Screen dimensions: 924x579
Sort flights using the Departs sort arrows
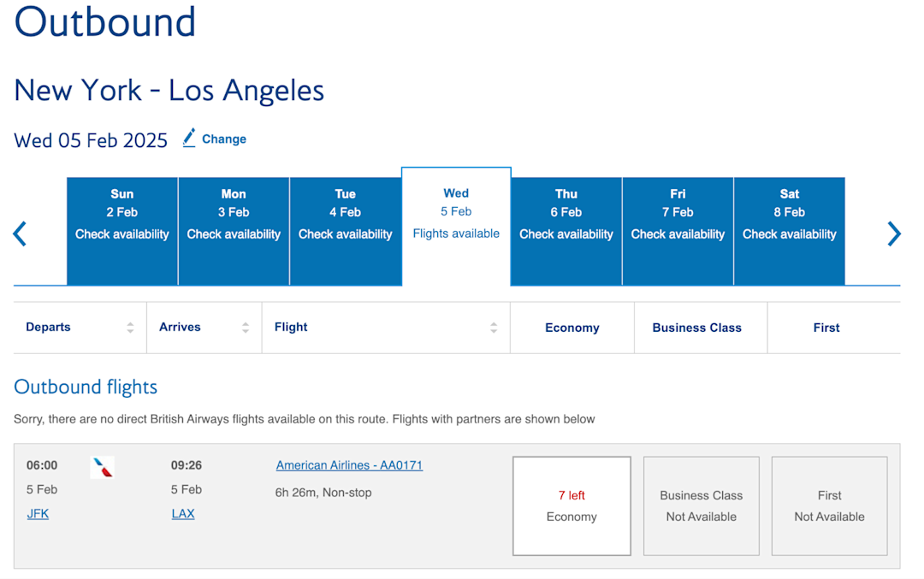pyautogui.click(x=129, y=327)
